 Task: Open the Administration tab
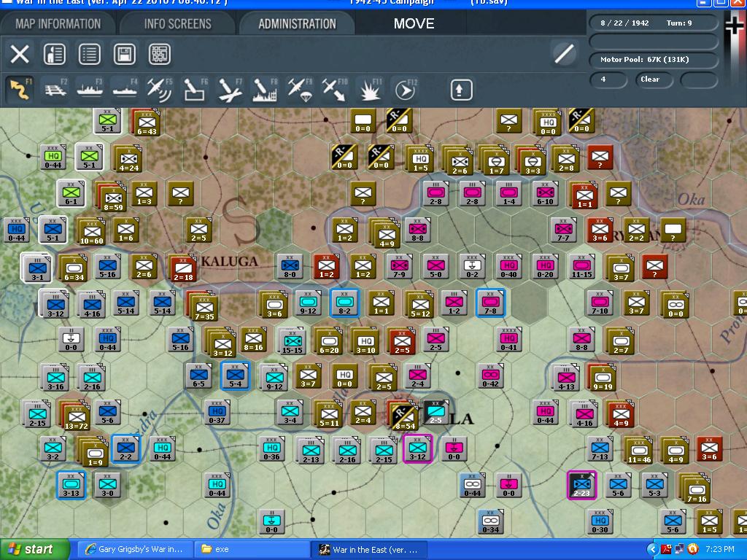click(297, 23)
